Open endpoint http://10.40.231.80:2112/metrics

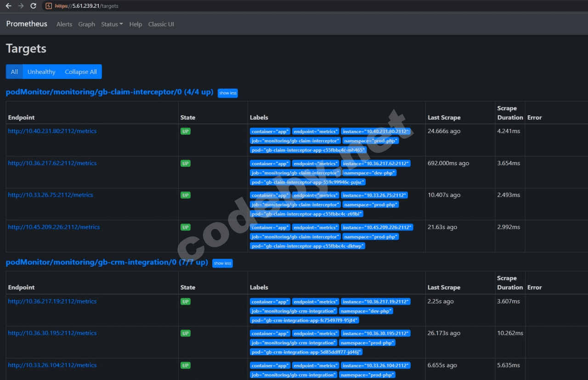52,131
